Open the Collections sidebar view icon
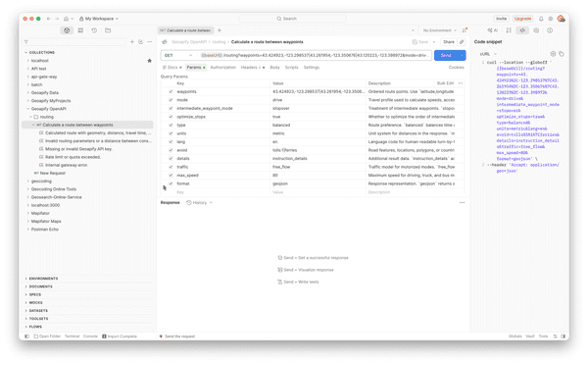Viewport: 588px width, 365px height. tap(67, 30)
